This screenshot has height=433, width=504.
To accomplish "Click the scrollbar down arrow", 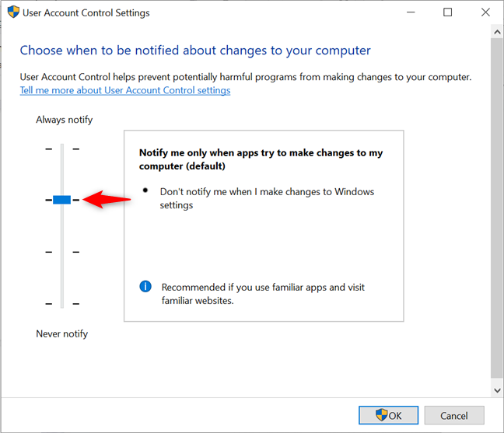I will click(x=497, y=390).
